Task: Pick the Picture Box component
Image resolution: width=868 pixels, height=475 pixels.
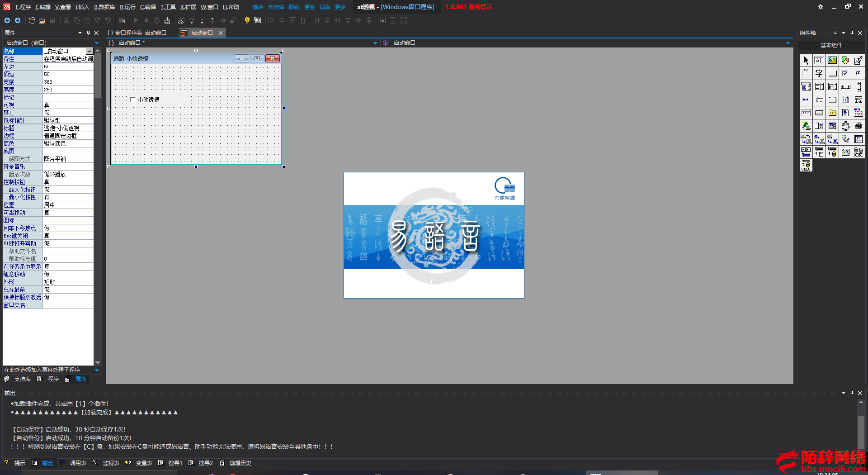Action: tap(832, 60)
